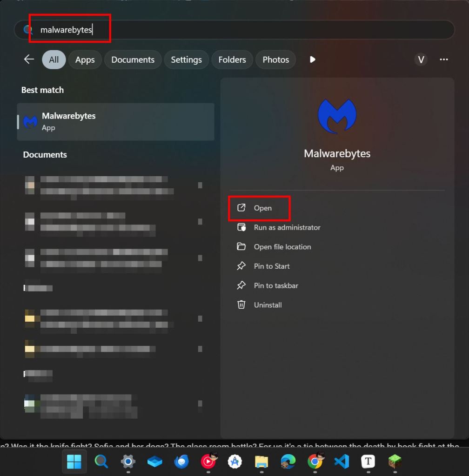Open Settings gear on the taskbar

point(128,462)
